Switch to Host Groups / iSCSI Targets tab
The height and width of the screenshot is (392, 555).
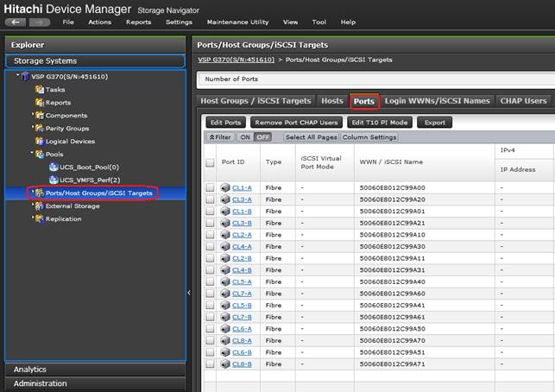click(255, 101)
